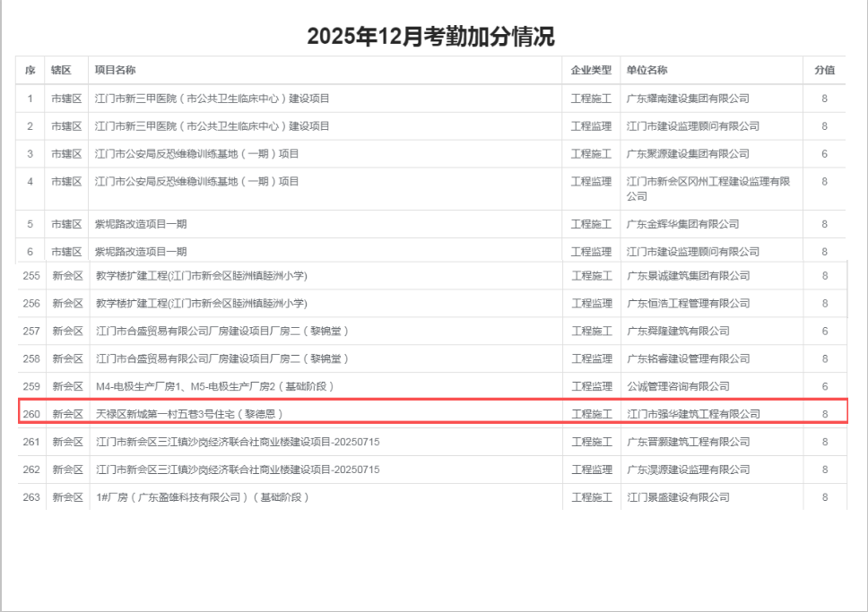Image resolution: width=868 pixels, height=612 pixels.
Task: Click the 单位名称 column header
Action: [x=647, y=70]
